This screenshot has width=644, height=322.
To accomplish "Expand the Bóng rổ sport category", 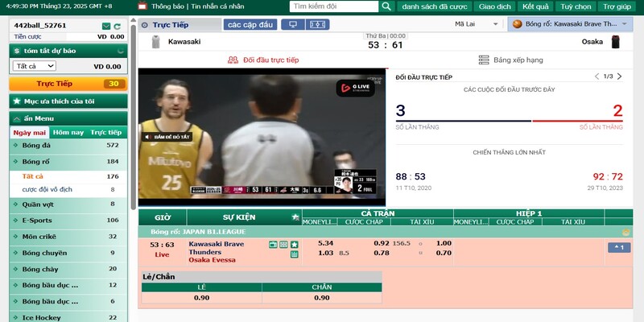I will click(x=68, y=162).
